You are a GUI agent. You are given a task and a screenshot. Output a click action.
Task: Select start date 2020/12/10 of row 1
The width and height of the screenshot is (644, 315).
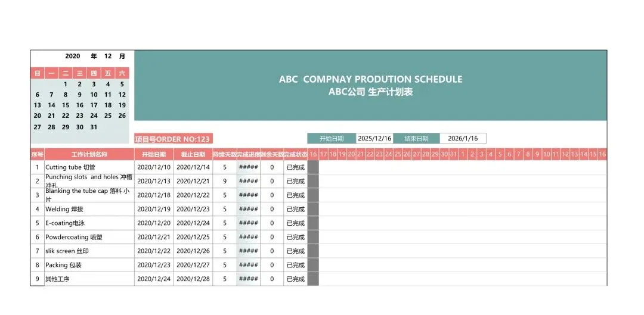[154, 167]
